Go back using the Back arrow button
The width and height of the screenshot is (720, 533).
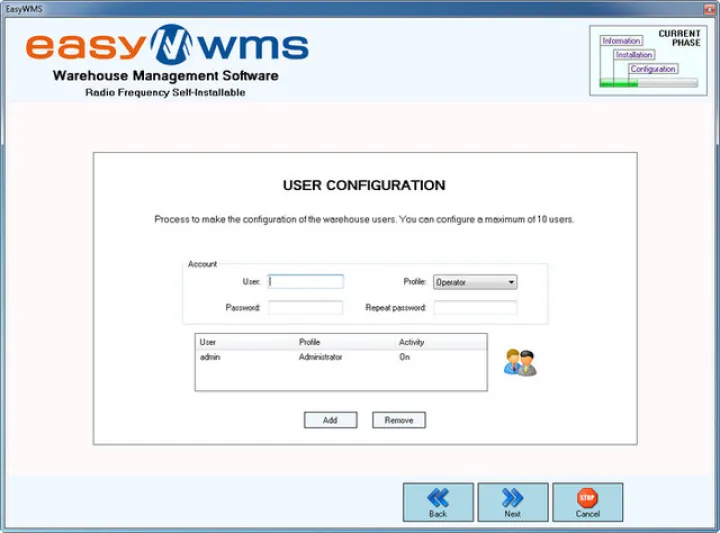click(438, 502)
